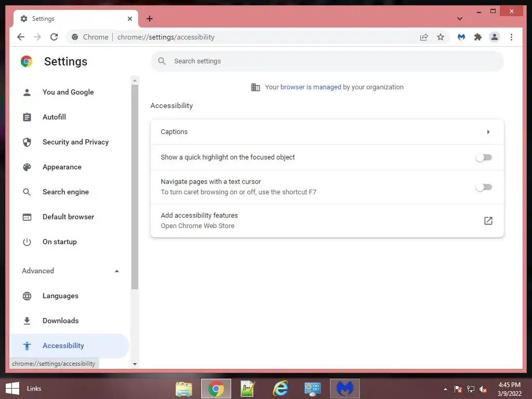Click the Chrome logo beside Settings

[26, 61]
